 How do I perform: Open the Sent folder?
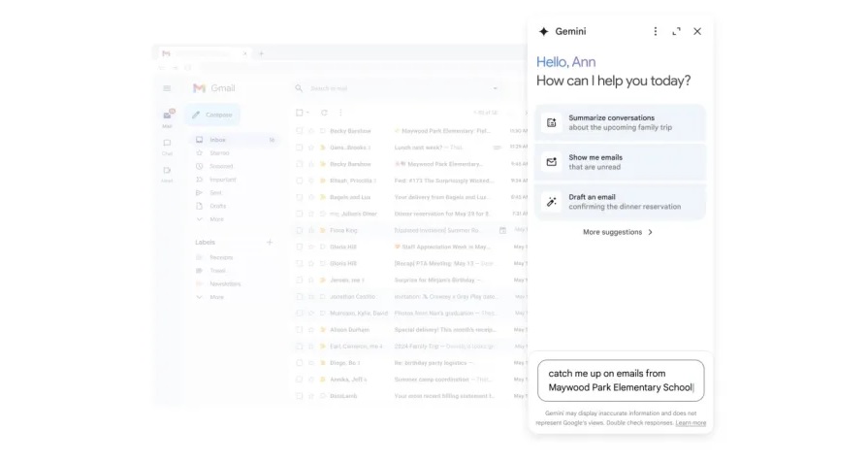coord(215,193)
